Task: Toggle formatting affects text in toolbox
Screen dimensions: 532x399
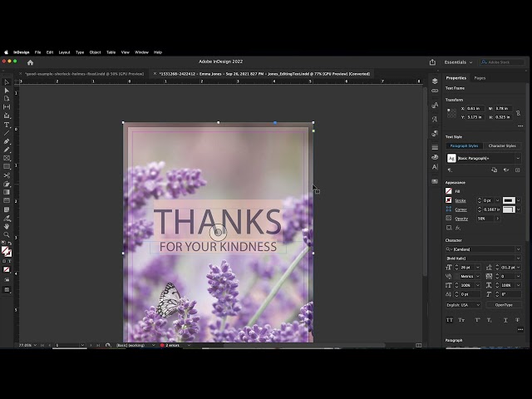Action: tap(9, 261)
